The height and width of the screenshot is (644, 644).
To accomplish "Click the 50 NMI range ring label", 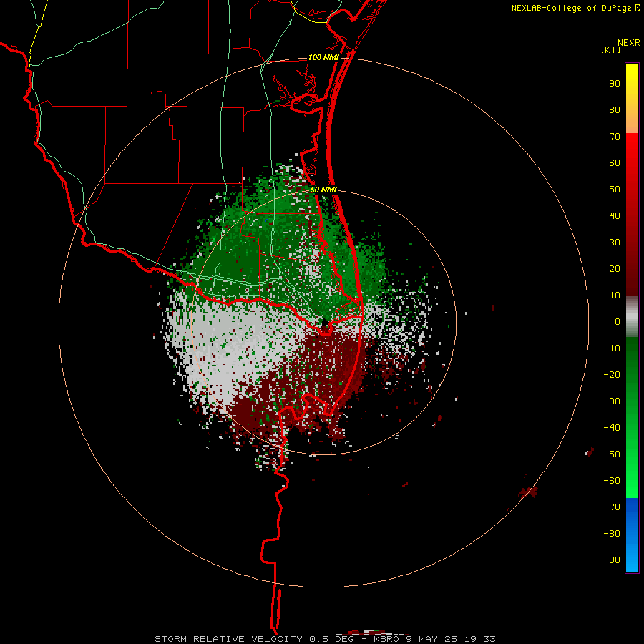I will [x=323, y=190].
